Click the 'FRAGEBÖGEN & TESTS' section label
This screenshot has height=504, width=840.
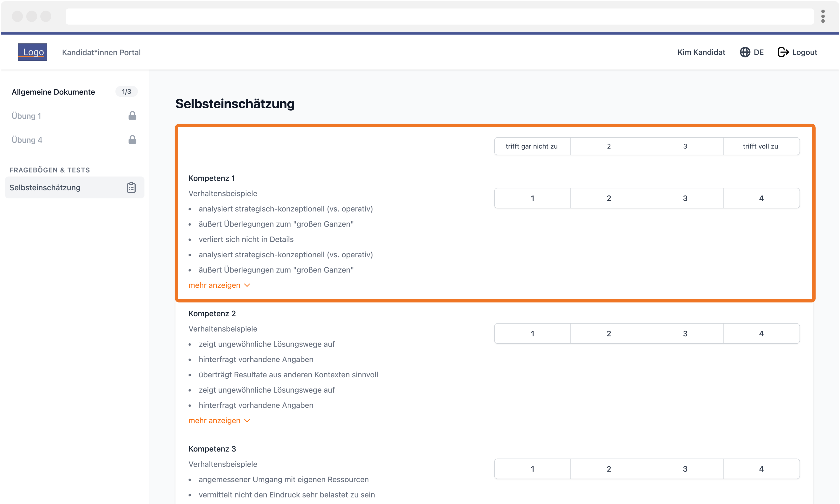pyautogui.click(x=50, y=170)
